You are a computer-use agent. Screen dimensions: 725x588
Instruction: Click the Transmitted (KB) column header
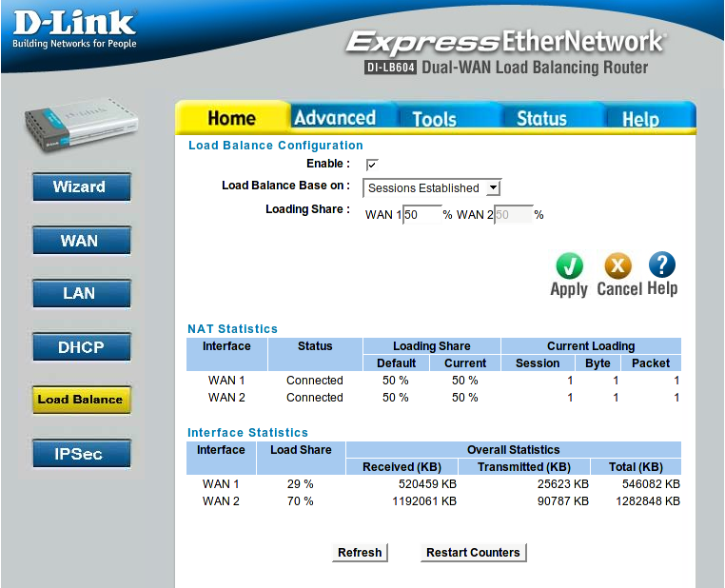tap(524, 467)
